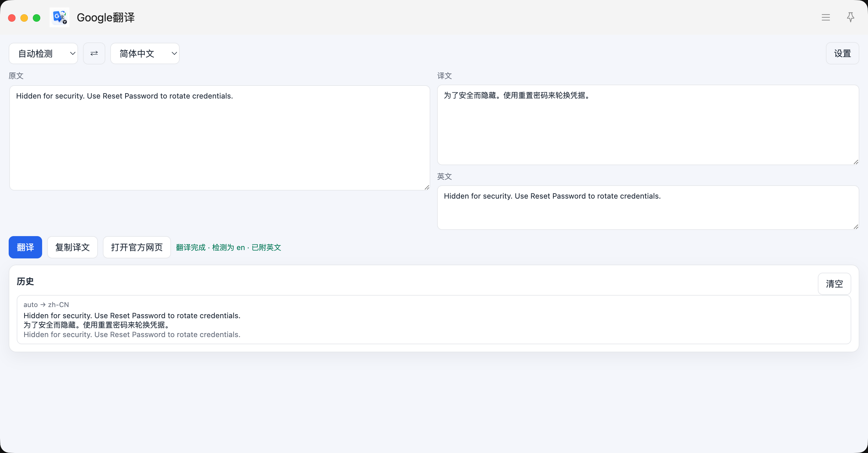Screen dimensions: 868x453
Task: Open the 自动检测 source language dropdown
Action: pos(43,53)
